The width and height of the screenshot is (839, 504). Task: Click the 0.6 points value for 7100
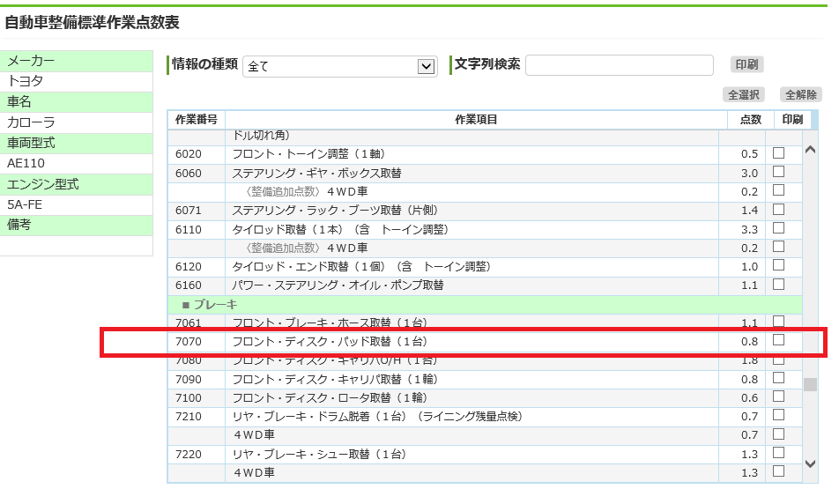750,398
